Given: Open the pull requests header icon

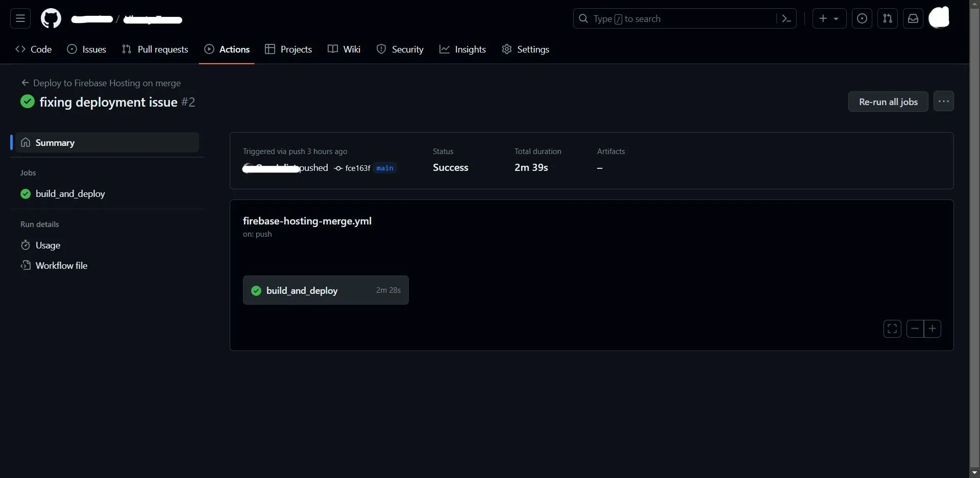Looking at the screenshot, I should (887, 19).
